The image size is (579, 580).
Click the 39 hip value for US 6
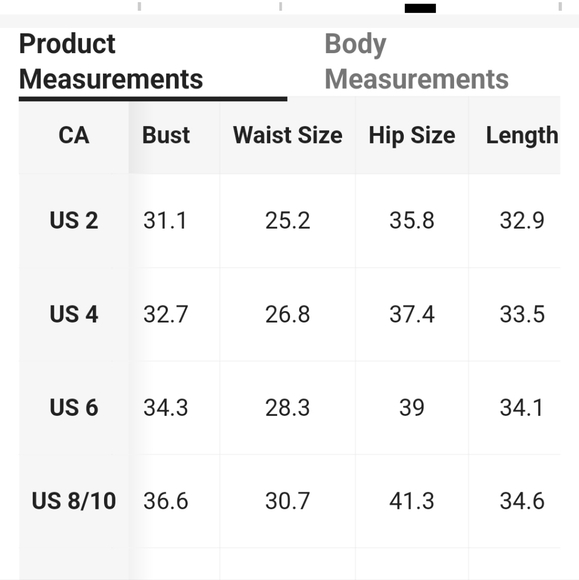coord(412,408)
